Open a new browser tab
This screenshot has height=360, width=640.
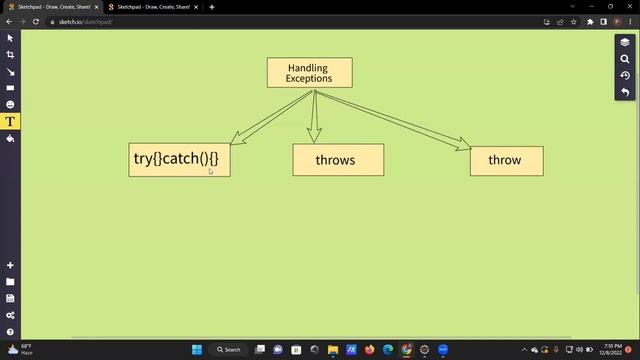coord(211,7)
